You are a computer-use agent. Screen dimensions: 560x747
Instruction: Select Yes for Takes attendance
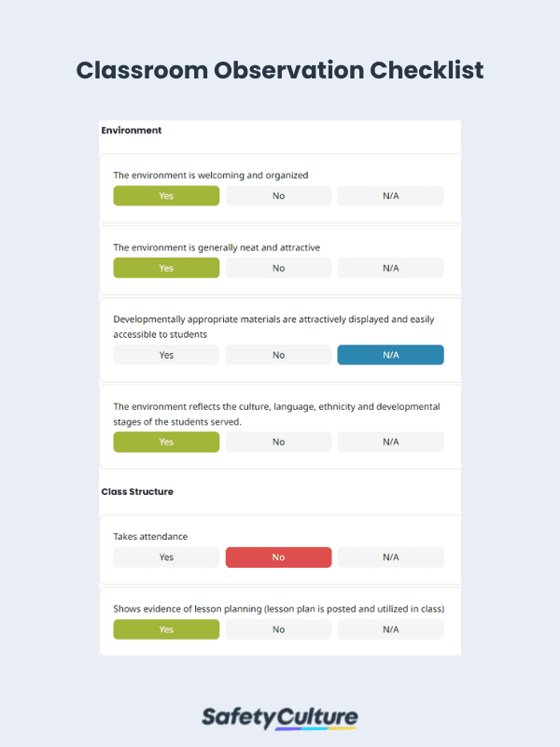coord(166,557)
